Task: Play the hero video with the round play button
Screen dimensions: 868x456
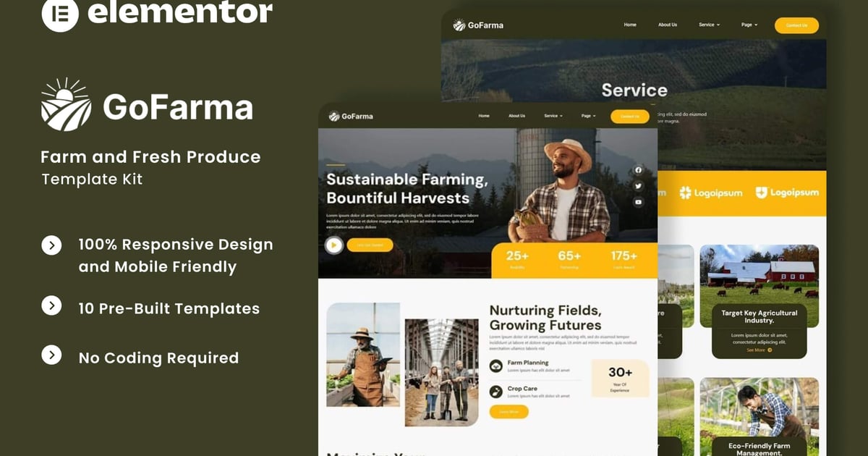Action: click(333, 245)
